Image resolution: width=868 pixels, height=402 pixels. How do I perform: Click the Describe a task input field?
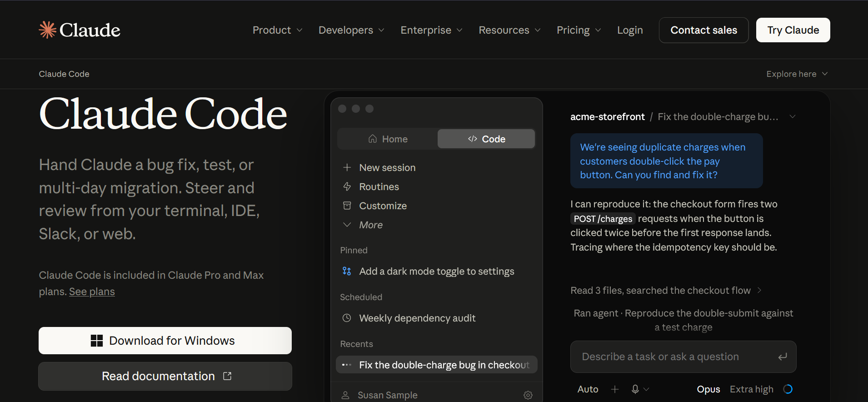683,357
